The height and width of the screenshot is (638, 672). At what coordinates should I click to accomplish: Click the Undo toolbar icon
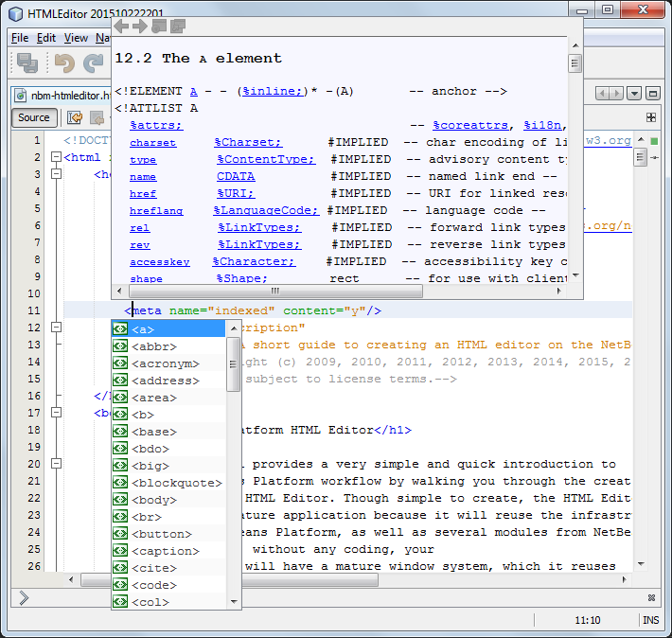coord(64,63)
